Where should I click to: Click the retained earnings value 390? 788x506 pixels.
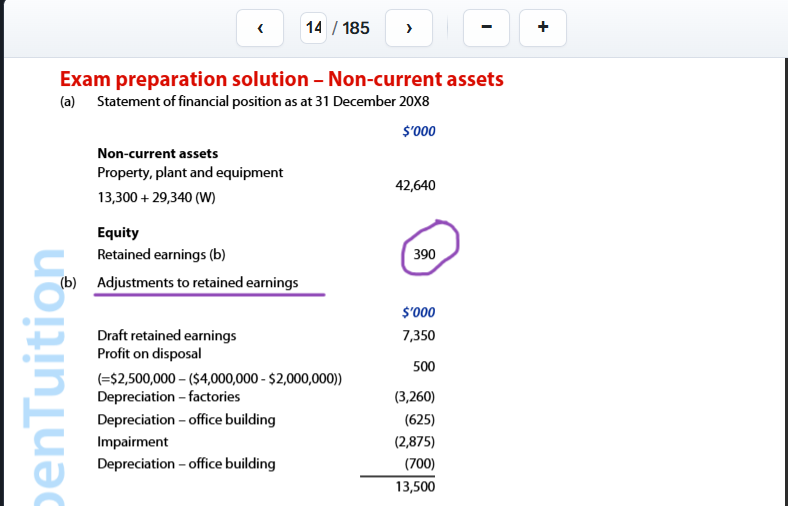click(425, 254)
